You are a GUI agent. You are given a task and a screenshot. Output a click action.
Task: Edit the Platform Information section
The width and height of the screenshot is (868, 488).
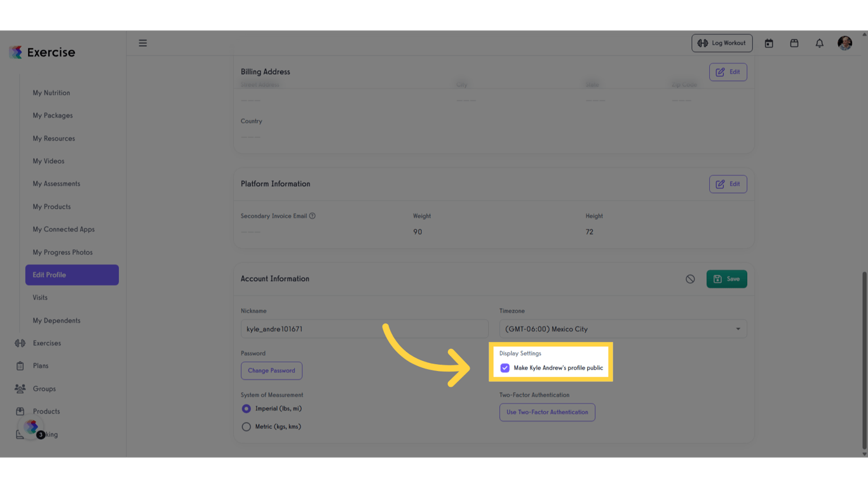(728, 184)
